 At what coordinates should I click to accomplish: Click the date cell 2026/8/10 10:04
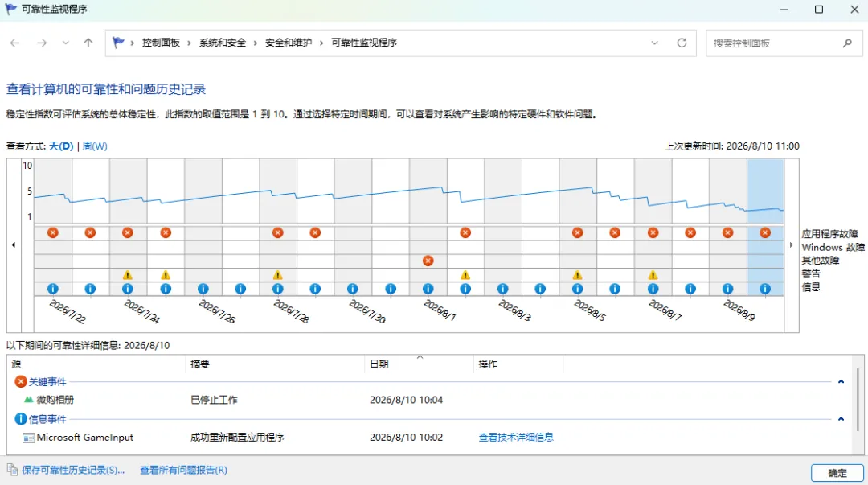coord(407,400)
